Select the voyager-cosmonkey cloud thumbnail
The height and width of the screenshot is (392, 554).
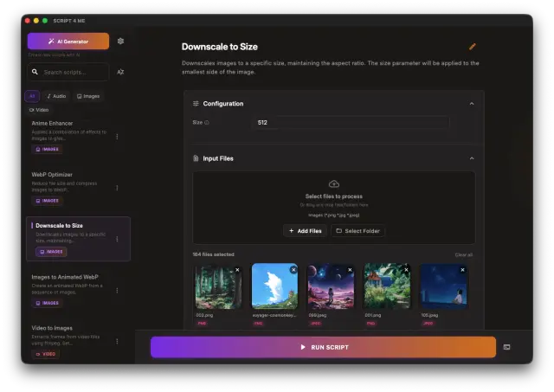point(275,286)
